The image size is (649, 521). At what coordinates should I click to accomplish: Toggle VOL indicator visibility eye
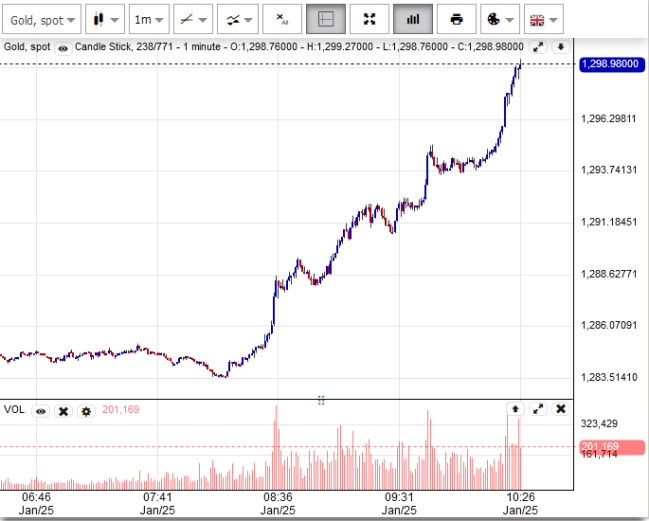point(41,411)
